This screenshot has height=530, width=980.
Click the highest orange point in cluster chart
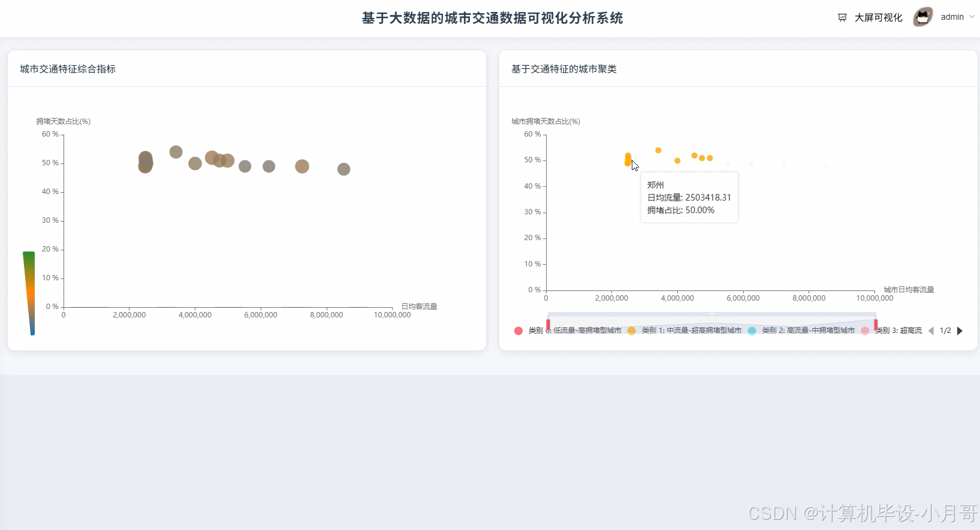[658, 150]
